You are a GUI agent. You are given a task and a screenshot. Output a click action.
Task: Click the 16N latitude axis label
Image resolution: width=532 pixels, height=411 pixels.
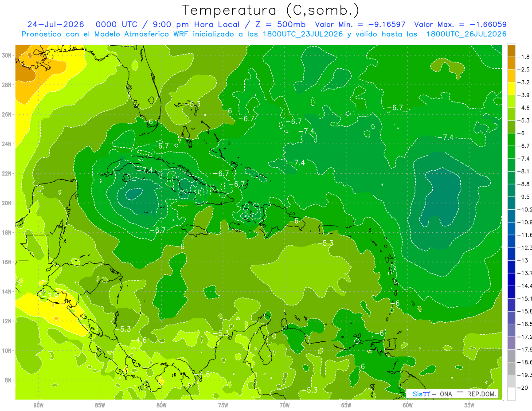[x=8, y=262]
